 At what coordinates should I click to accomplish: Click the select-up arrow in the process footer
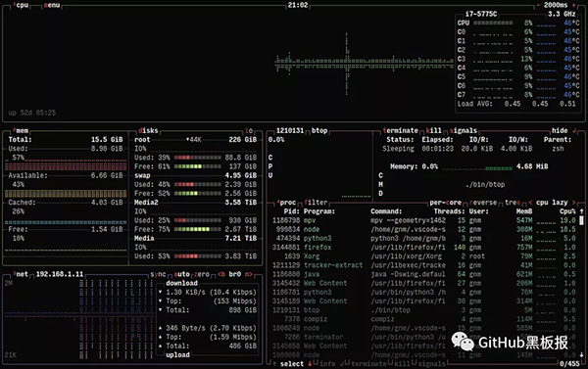[x=274, y=364]
